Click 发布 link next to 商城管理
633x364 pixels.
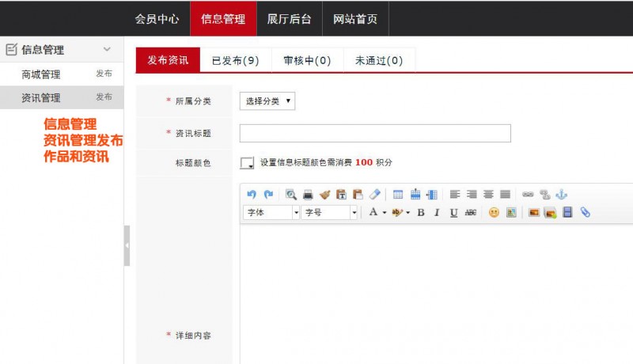[x=104, y=74]
